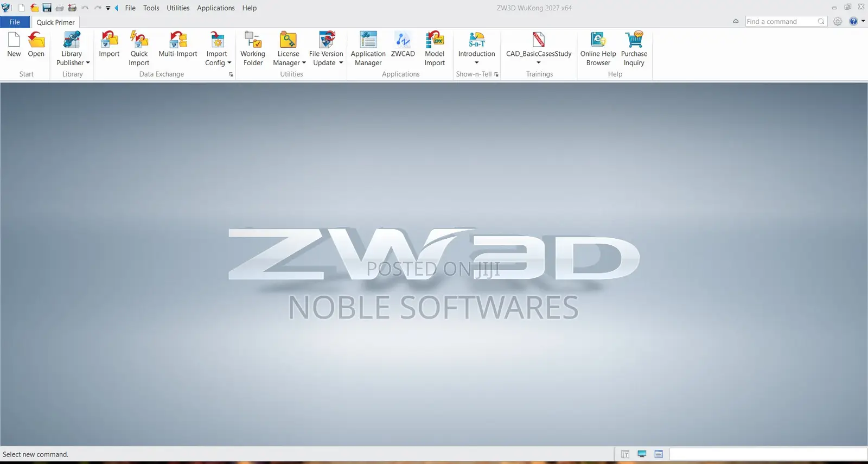Open the quick access toolbar customize dropdown
Viewport: 868px width, 464px height.
[108, 8]
